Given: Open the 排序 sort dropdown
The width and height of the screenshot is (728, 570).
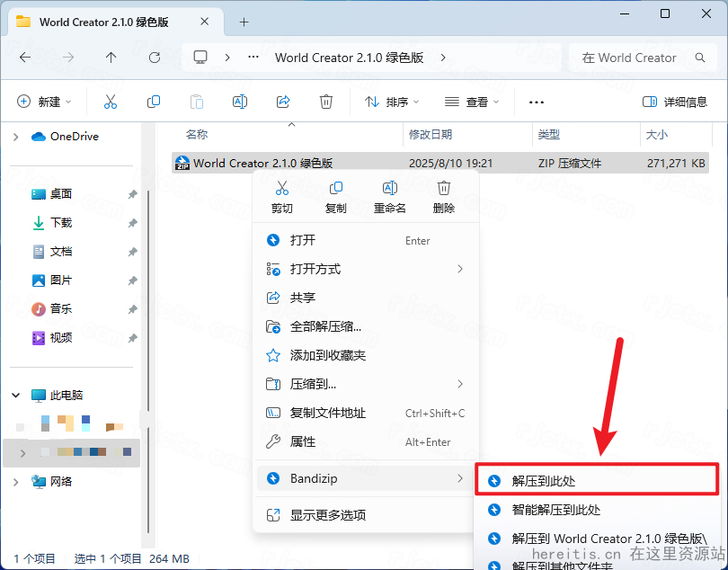Looking at the screenshot, I should [x=391, y=102].
